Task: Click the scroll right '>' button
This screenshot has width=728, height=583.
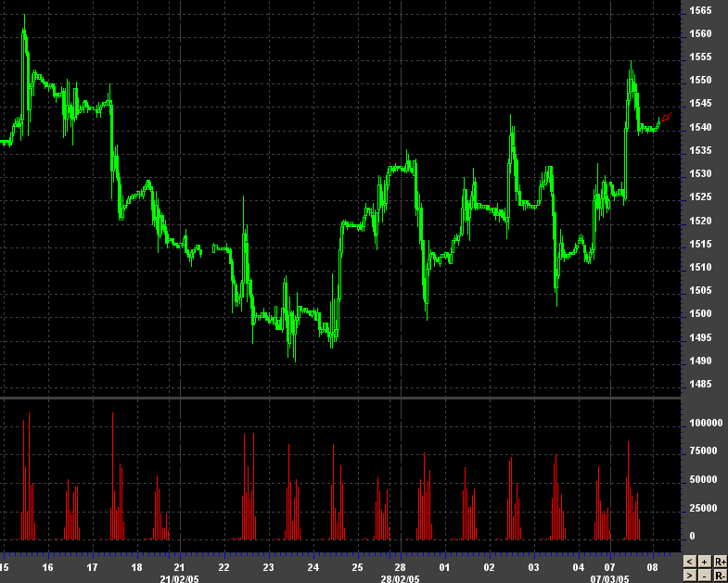Action: point(689,575)
